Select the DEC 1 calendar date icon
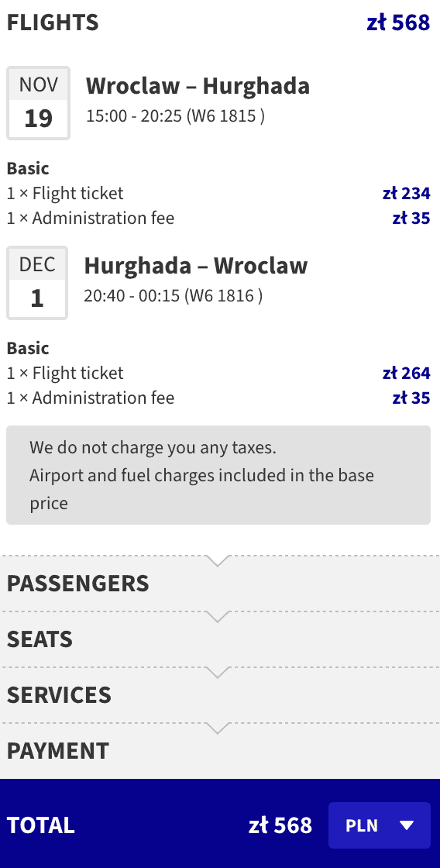Image resolution: width=440 pixels, height=868 pixels. click(x=37, y=283)
